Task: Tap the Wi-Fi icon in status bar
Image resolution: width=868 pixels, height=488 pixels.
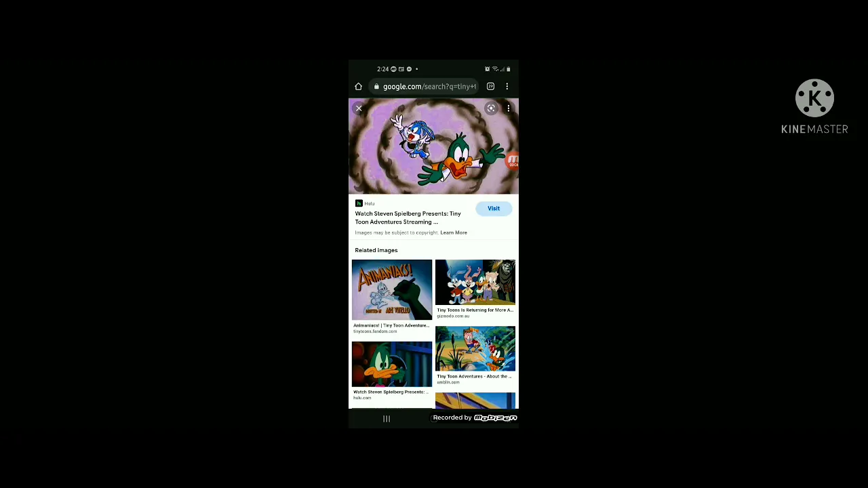Action: (495, 69)
